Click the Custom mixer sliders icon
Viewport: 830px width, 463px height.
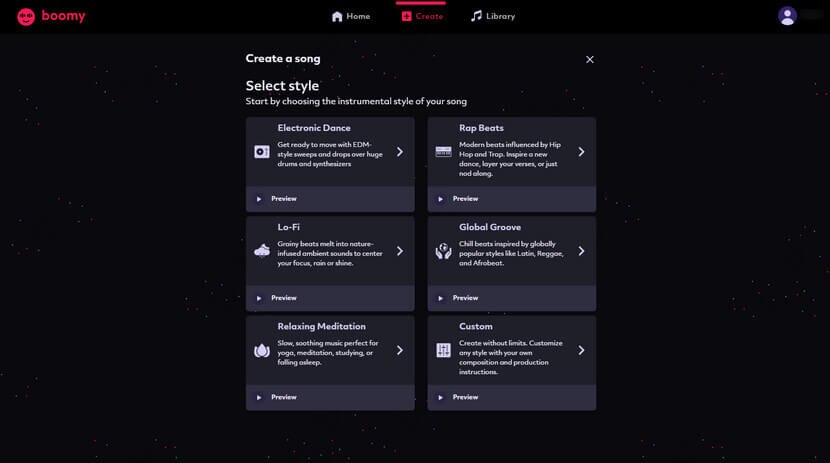tap(444, 350)
